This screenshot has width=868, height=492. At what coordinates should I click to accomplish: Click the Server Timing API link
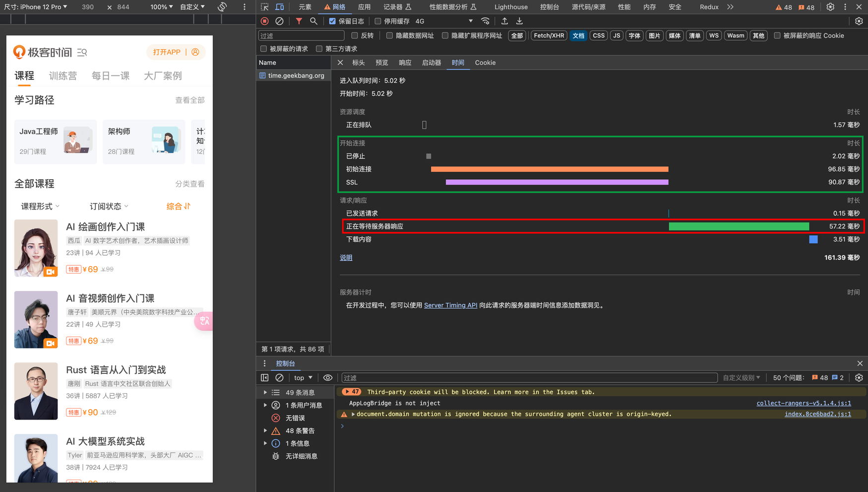(450, 305)
